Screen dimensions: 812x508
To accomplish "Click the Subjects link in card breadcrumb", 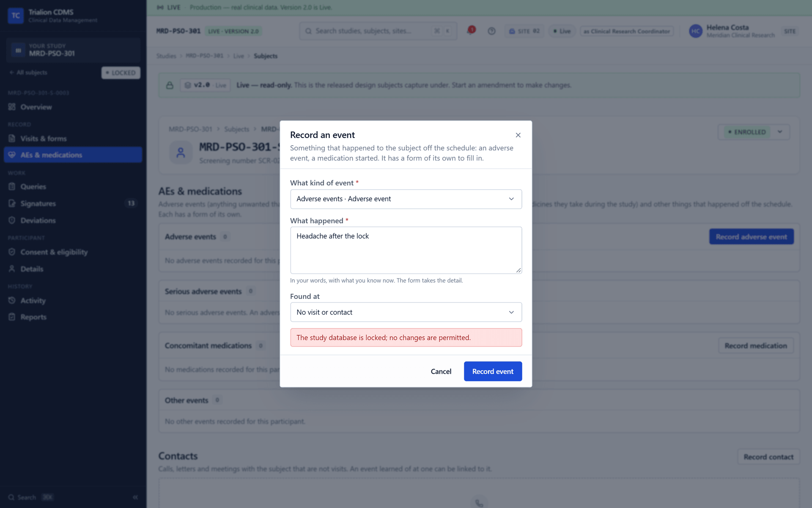I will click(x=236, y=129).
